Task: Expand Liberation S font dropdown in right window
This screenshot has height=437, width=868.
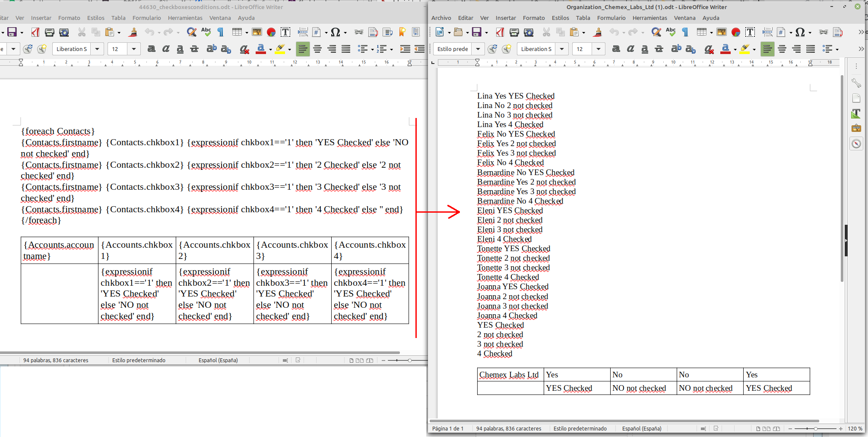Action: pyautogui.click(x=561, y=49)
